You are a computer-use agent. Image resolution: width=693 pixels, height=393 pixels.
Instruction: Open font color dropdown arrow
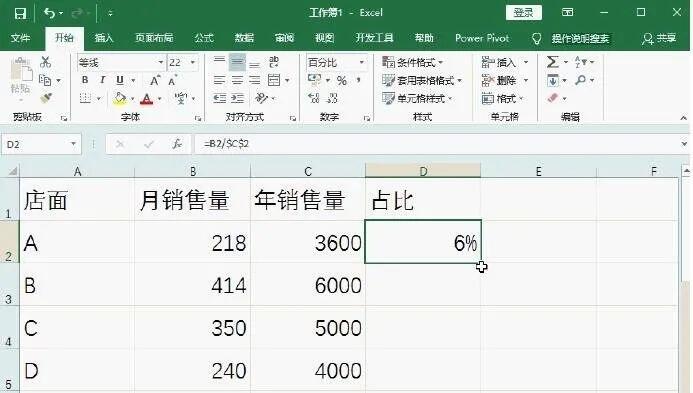tap(160, 99)
